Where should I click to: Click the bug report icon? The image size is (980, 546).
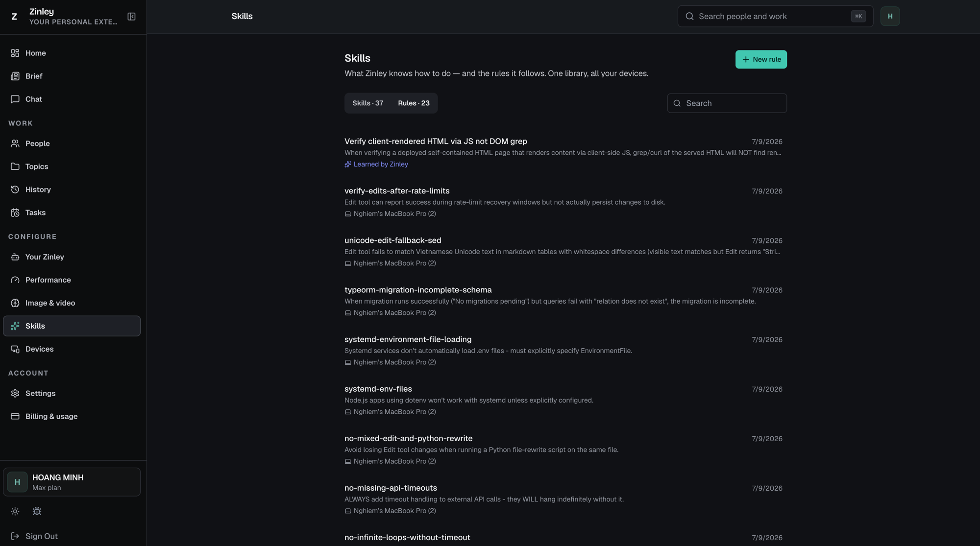point(37,511)
